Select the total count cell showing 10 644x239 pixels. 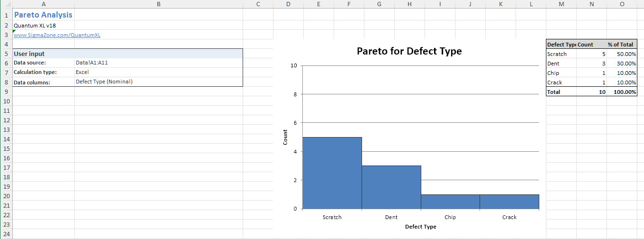591,92
